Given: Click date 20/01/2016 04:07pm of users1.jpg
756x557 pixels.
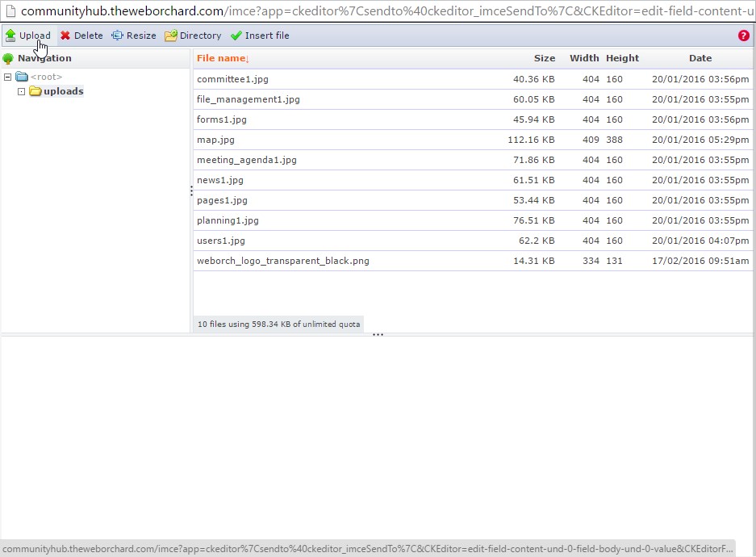Looking at the screenshot, I should pos(700,241).
